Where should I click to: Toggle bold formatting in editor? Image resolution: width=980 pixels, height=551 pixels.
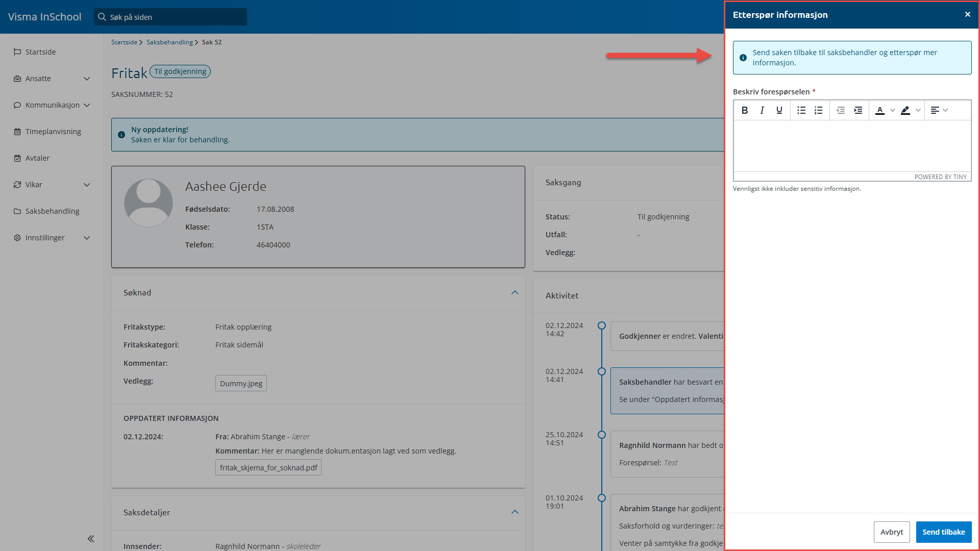(x=745, y=110)
